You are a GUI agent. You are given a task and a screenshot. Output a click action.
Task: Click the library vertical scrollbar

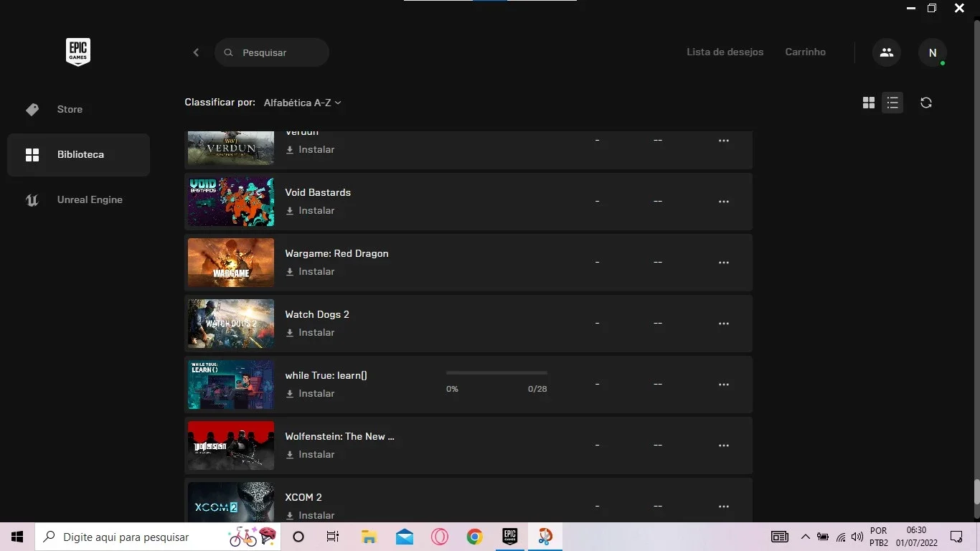coord(976,492)
